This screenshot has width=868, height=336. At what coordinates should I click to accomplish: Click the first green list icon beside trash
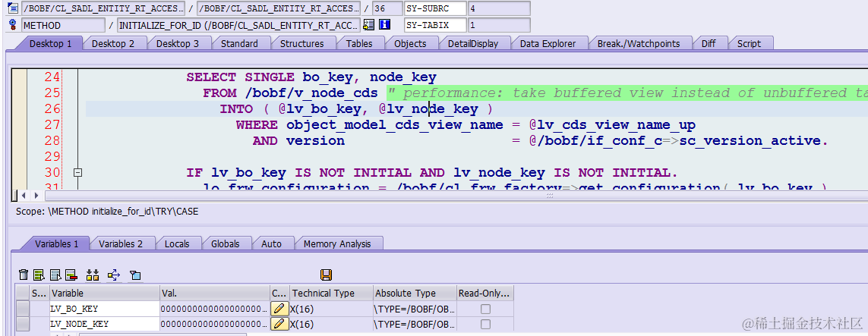click(39, 275)
